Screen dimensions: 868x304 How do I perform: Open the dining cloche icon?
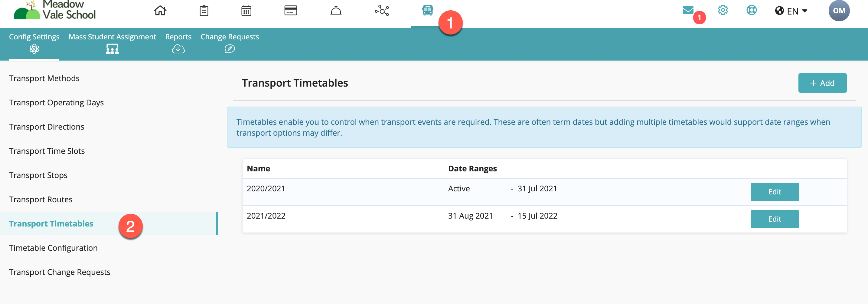tap(336, 11)
